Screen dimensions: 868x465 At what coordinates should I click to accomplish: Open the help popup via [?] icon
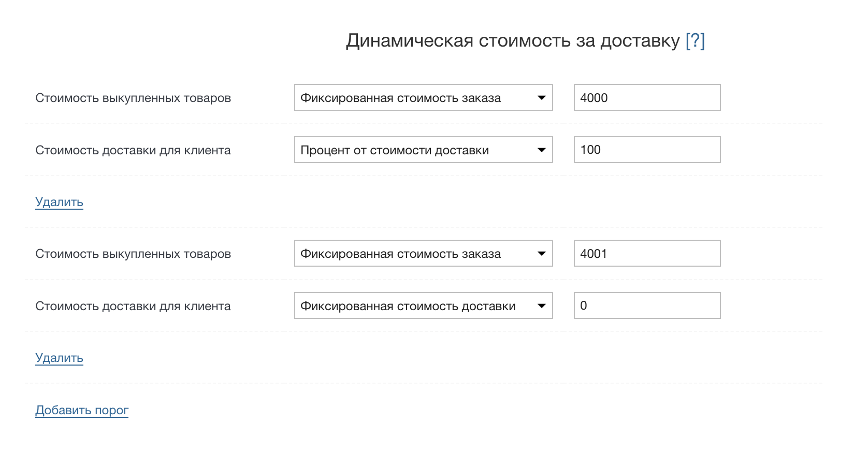(x=696, y=40)
